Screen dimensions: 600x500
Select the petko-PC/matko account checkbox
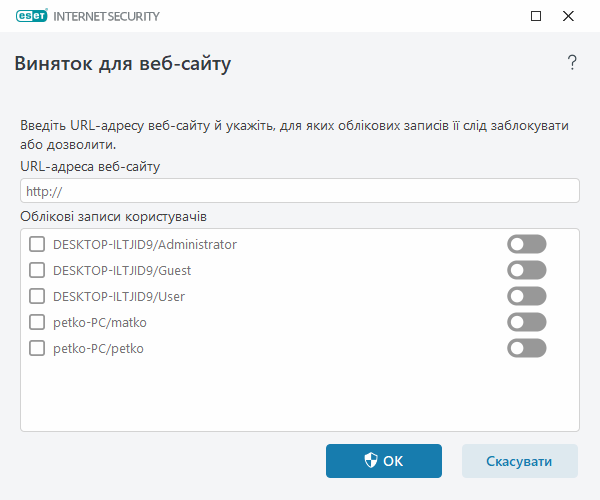tap(37, 322)
